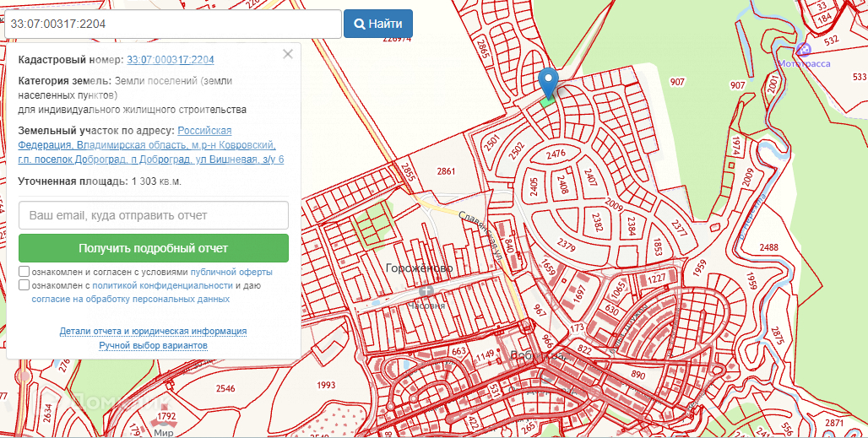Screen dimensions: 868x438
Task: Expand Детали отчета и юридическая информация
Action: [x=153, y=331]
